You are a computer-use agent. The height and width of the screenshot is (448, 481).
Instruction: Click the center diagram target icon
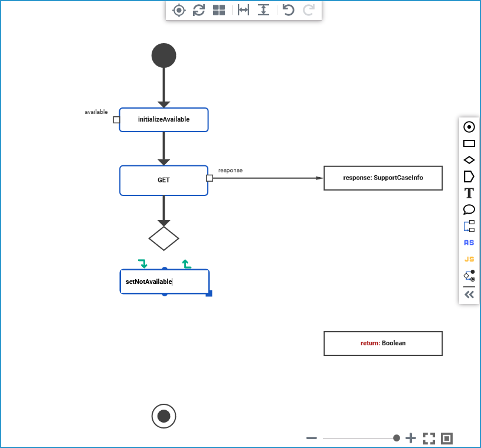coord(179,10)
